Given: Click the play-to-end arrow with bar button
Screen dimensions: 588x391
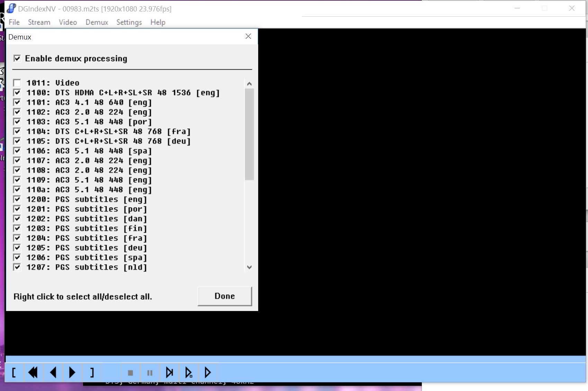Looking at the screenshot, I should (x=169, y=373).
